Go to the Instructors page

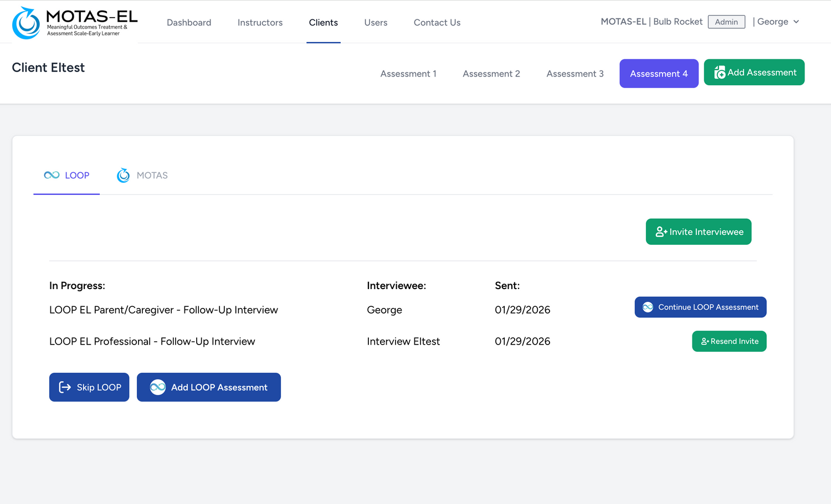(x=260, y=23)
